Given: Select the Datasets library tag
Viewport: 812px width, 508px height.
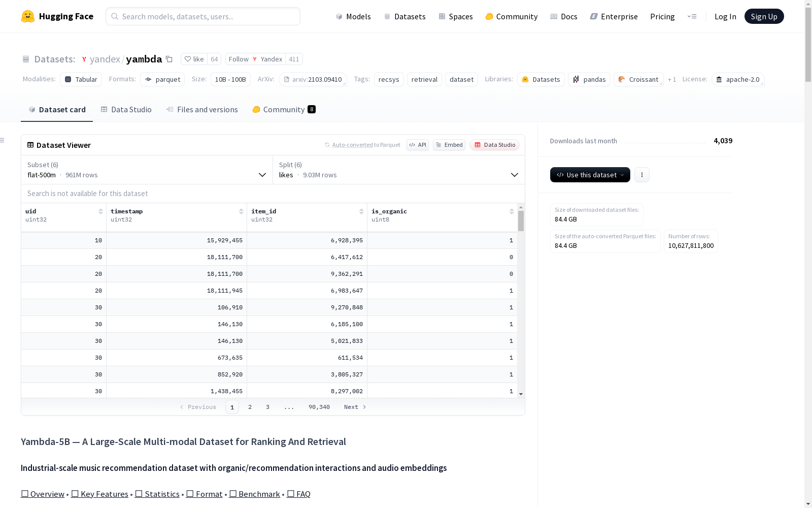Looking at the screenshot, I should (x=541, y=79).
